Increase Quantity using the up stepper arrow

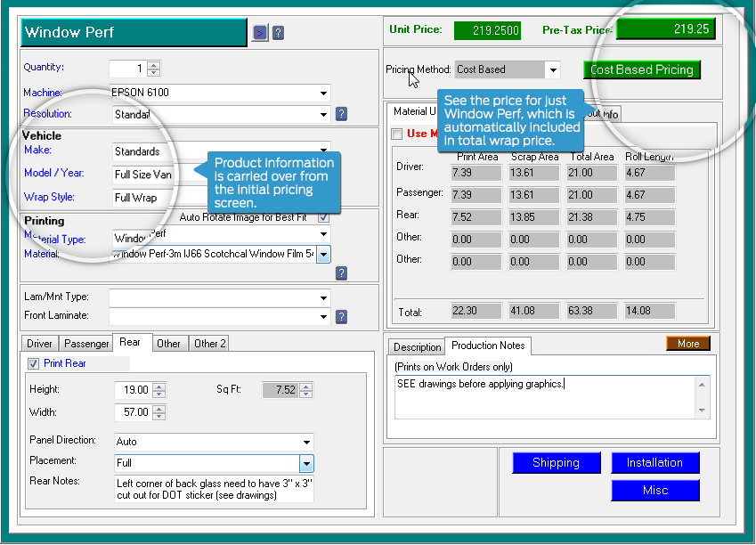click(151, 63)
